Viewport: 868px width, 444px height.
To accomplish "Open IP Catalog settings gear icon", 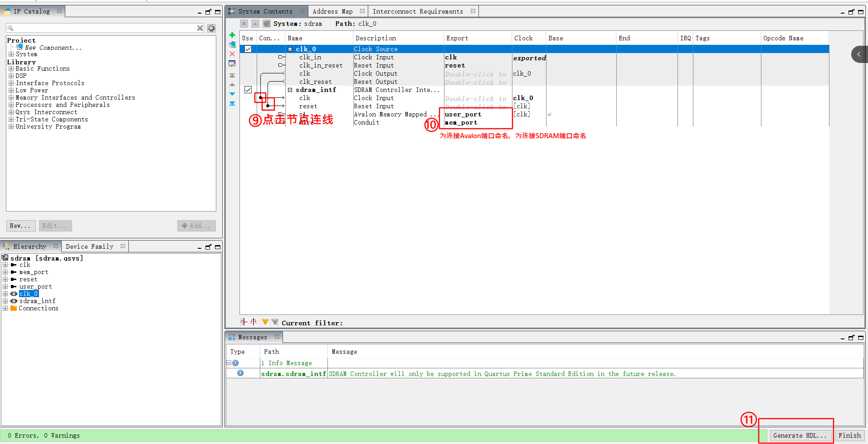I will pyautogui.click(x=211, y=28).
